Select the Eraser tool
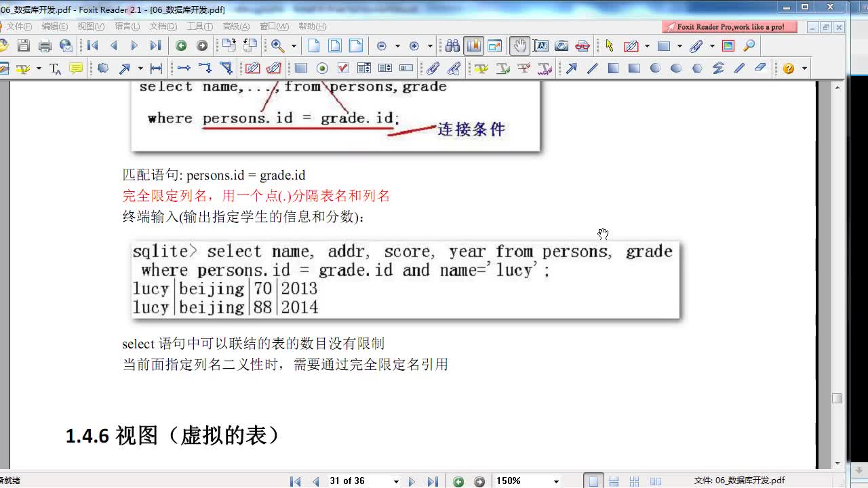Viewport: 868px width, 488px height. 760,68
